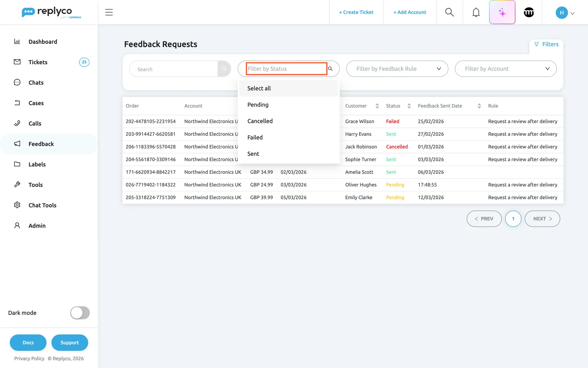Choose Select all in status list
588x368 pixels.
[x=288, y=88]
